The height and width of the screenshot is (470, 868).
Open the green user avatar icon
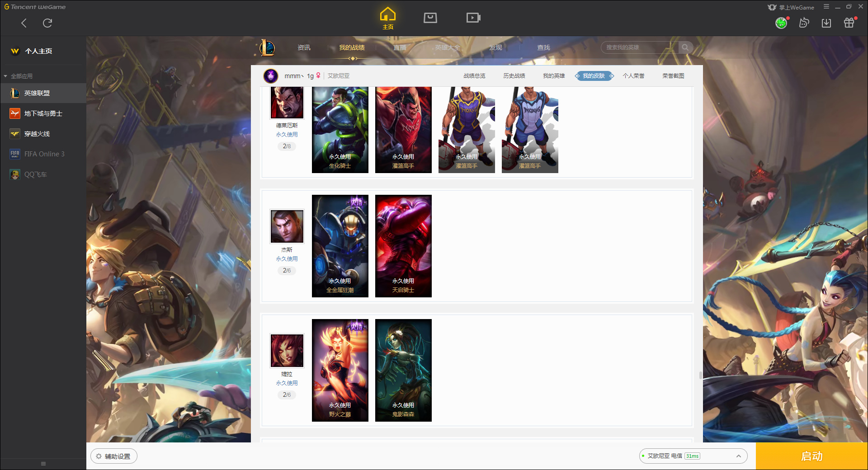coord(781,23)
